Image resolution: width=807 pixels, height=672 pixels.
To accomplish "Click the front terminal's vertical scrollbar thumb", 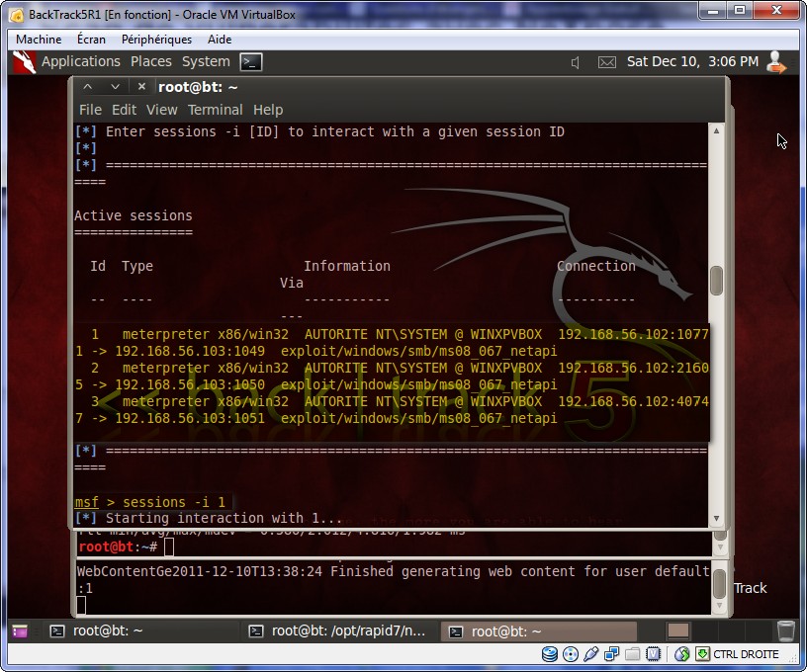I will (x=716, y=281).
